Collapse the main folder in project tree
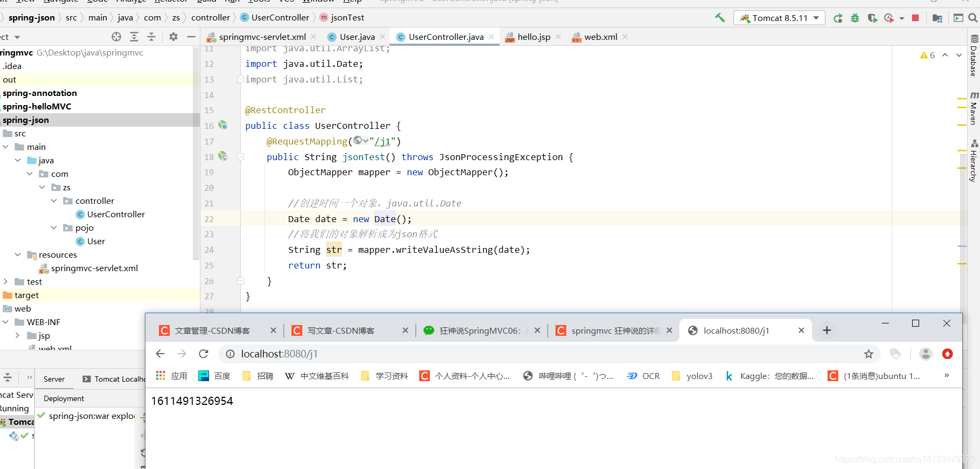This screenshot has height=469, width=980. (x=6, y=147)
